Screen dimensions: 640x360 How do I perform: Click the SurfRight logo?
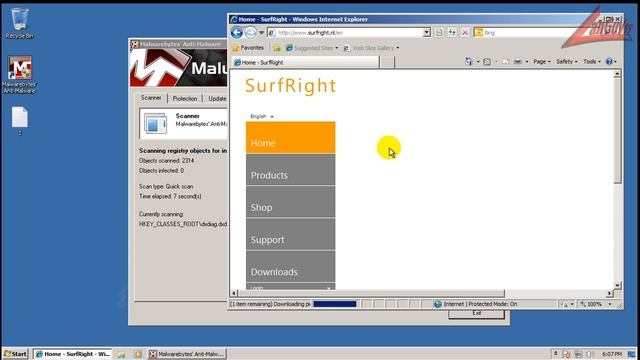tap(290, 86)
